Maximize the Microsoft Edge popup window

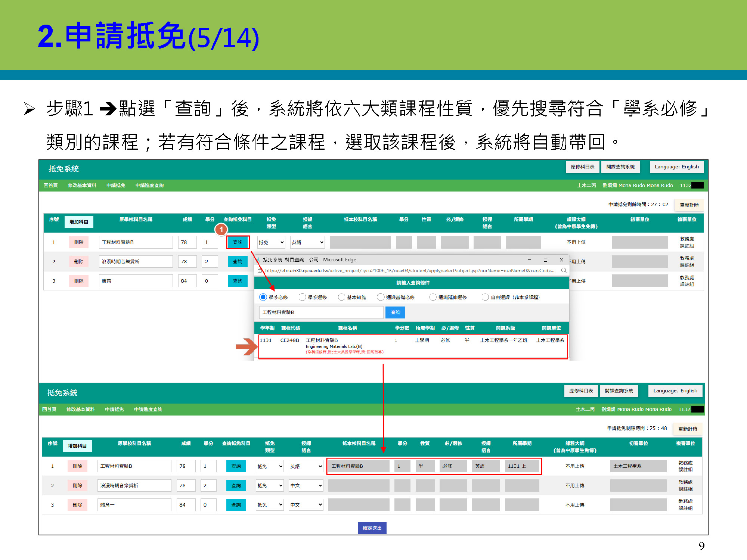click(x=545, y=260)
